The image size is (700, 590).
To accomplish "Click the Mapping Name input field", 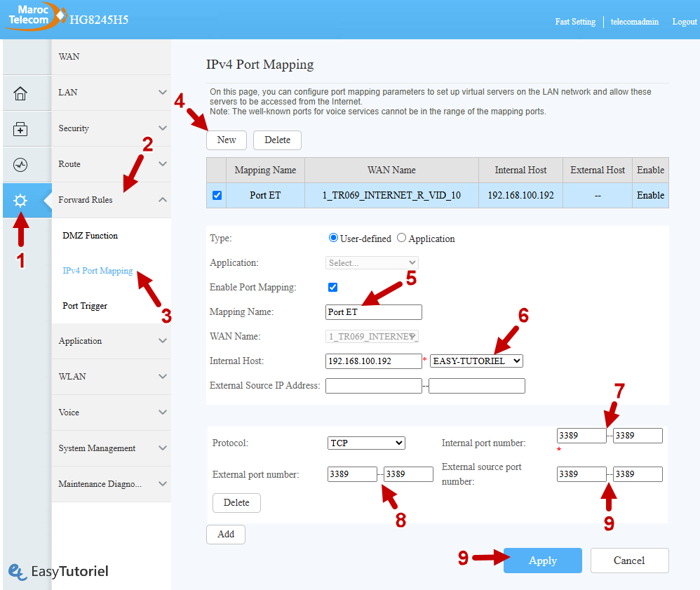I will [374, 311].
